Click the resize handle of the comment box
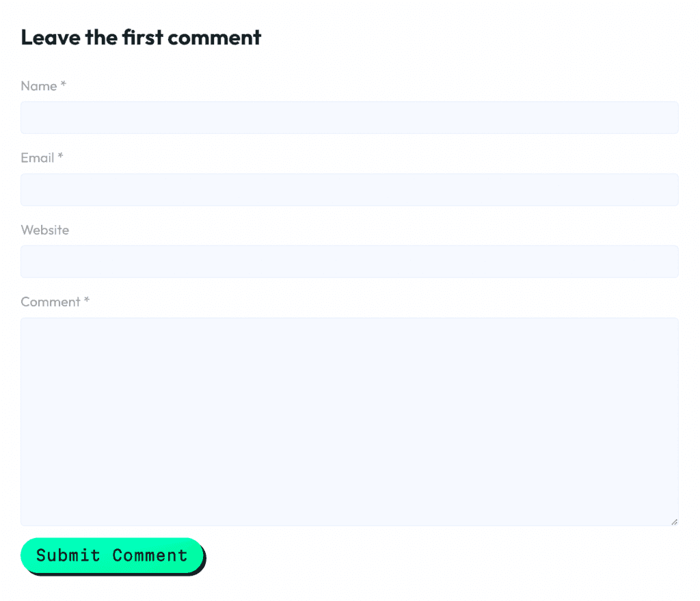 (x=673, y=520)
